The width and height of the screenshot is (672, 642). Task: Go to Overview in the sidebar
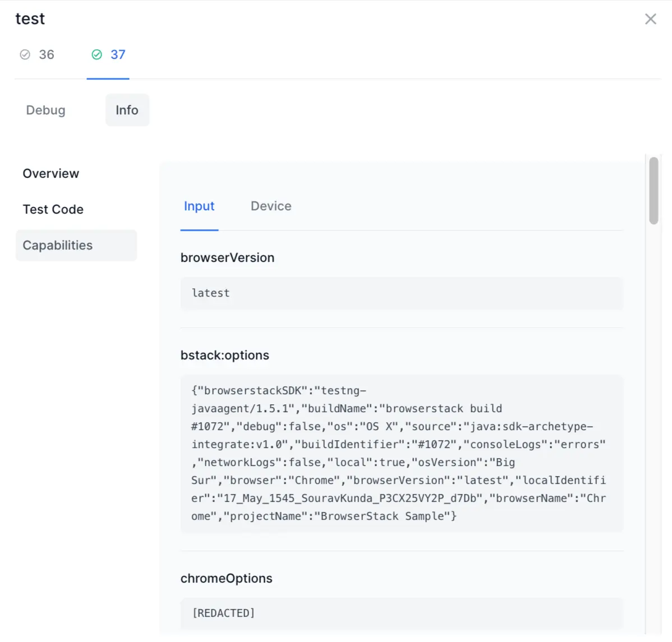(x=51, y=173)
